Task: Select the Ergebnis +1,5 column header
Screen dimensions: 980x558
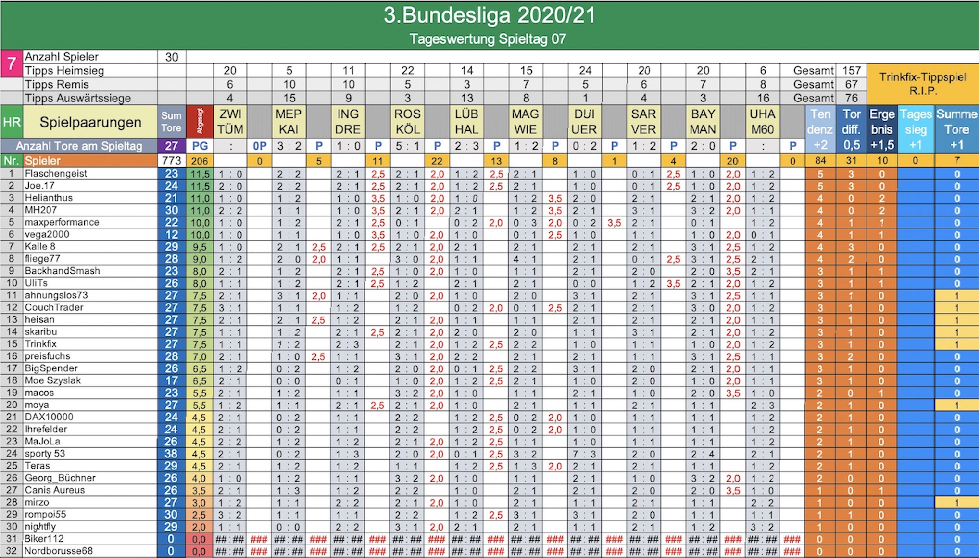Action: click(882, 129)
